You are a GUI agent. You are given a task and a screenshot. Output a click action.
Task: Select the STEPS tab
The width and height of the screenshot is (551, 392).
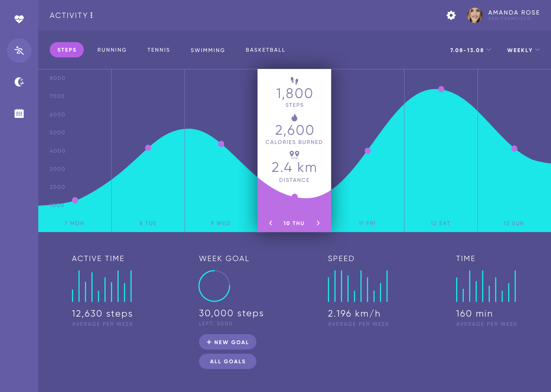pyautogui.click(x=67, y=50)
